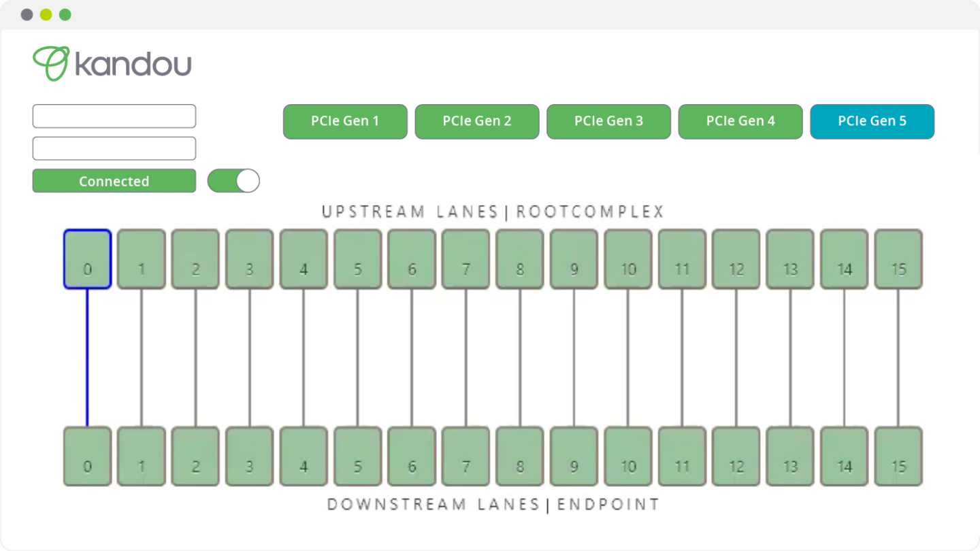Image resolution: width=980 pixels, height=551 pixels.
Task: Select upstream lane 10 box
Action: tap(627, 259)
